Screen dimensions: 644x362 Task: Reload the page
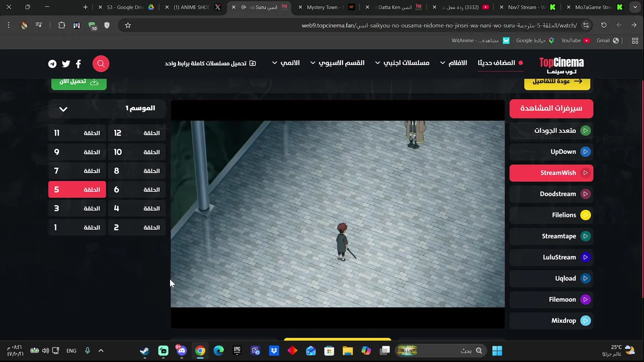604,25
